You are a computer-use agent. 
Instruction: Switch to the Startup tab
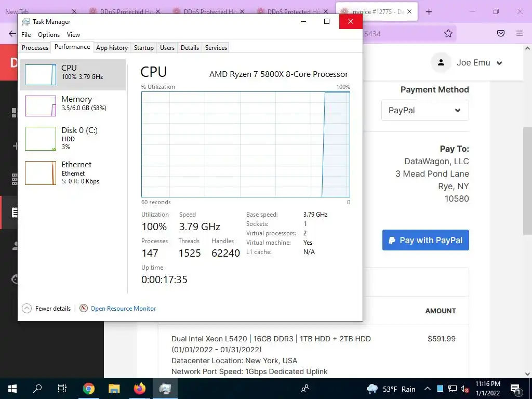click(143, 47)
